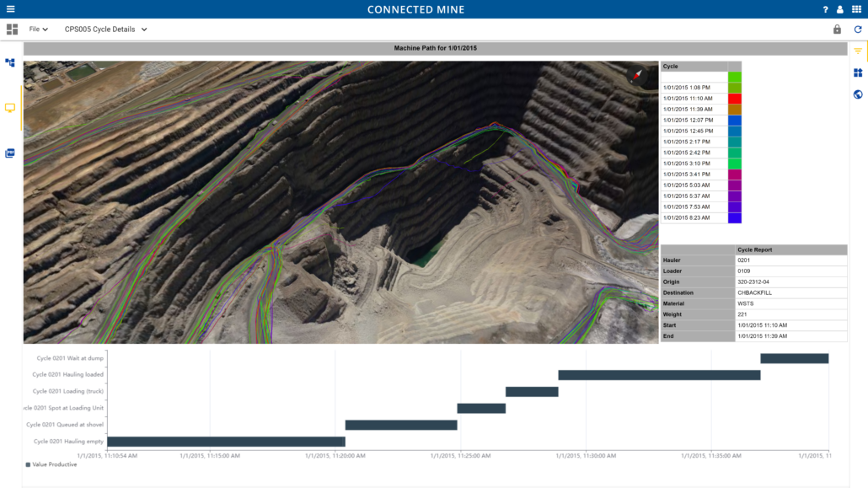Click the Cycle Report header
This screenshot has width=868, height=488.
(x=791, y=249)
